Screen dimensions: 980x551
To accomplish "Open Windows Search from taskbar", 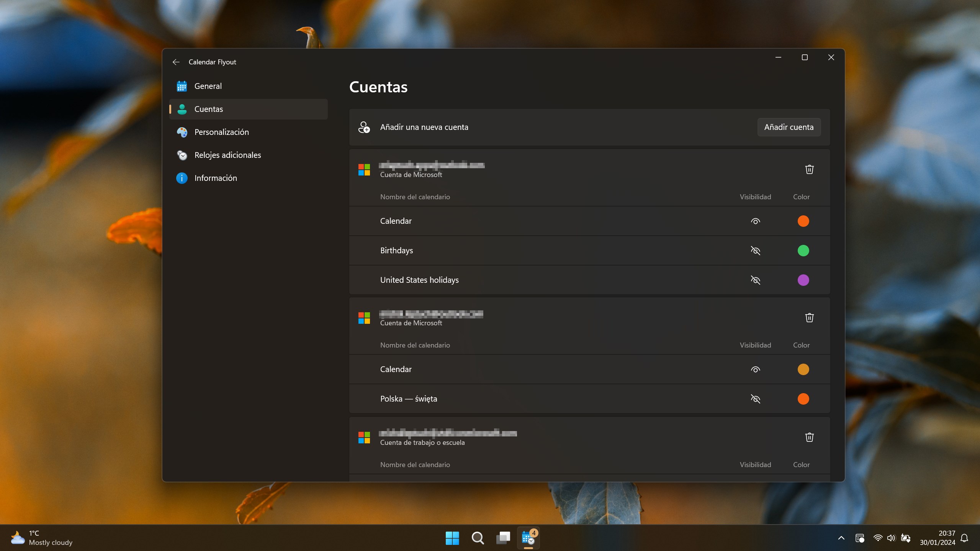I will [x=478, y=538].
